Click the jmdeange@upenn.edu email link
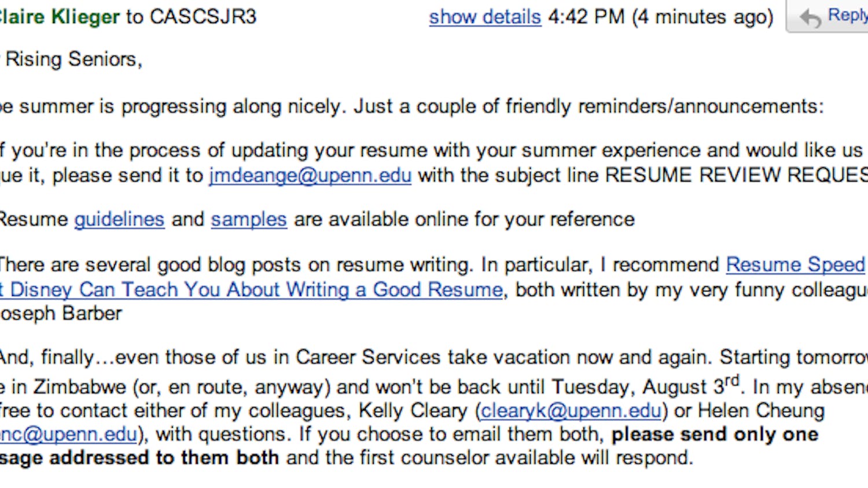Screen dimensions: 868x488 pyautogui.click(x=310, y=175)
